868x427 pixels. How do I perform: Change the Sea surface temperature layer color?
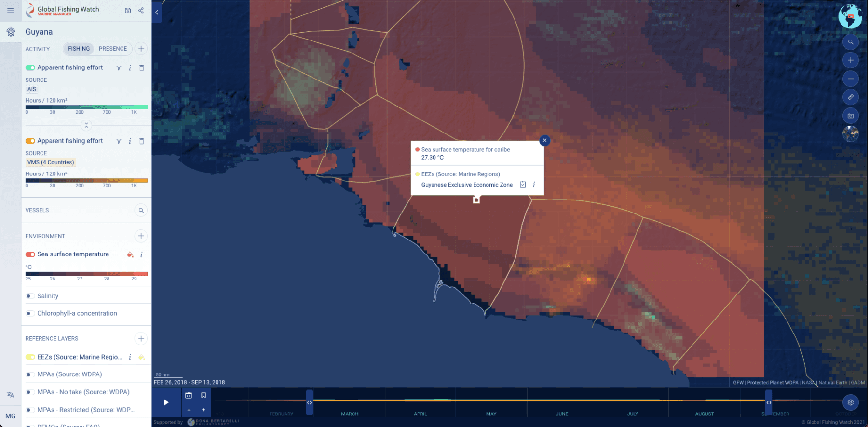(130, 254)
